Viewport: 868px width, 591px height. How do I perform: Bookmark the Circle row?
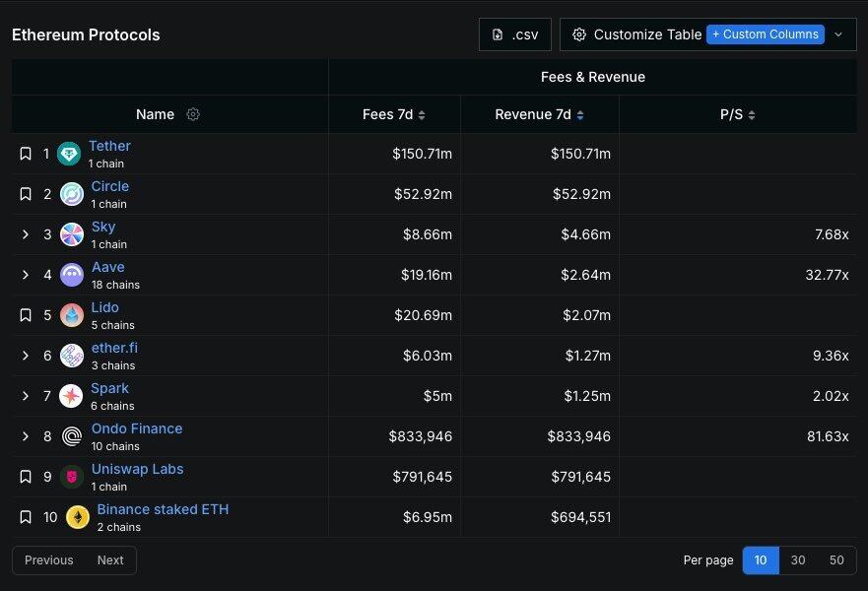coord(26,194)
